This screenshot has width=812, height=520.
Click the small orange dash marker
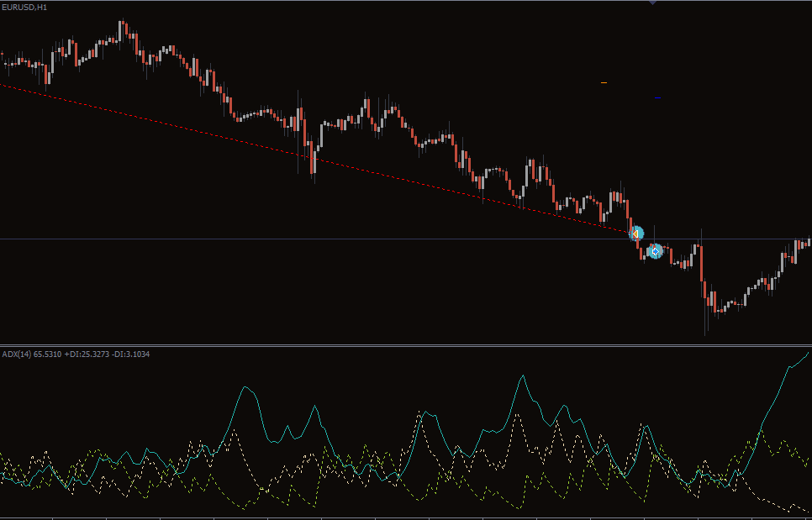point(604,83)
